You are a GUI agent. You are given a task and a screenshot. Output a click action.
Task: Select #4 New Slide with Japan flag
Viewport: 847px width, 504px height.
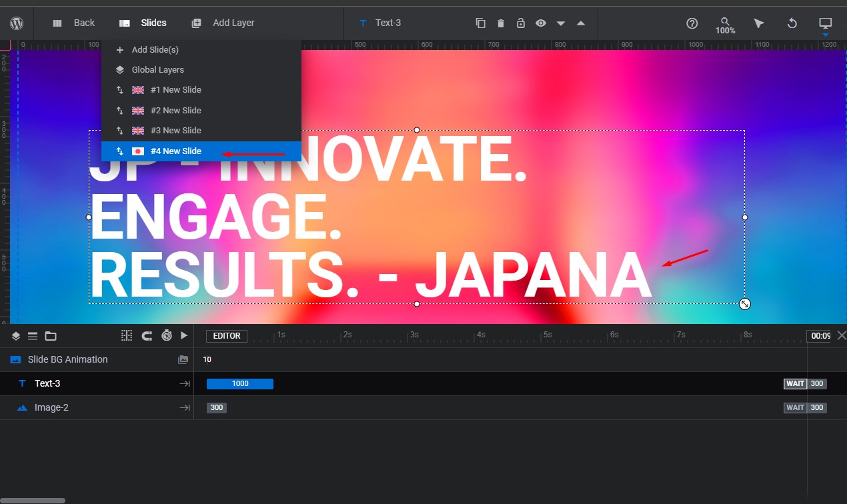click(201, 151)
